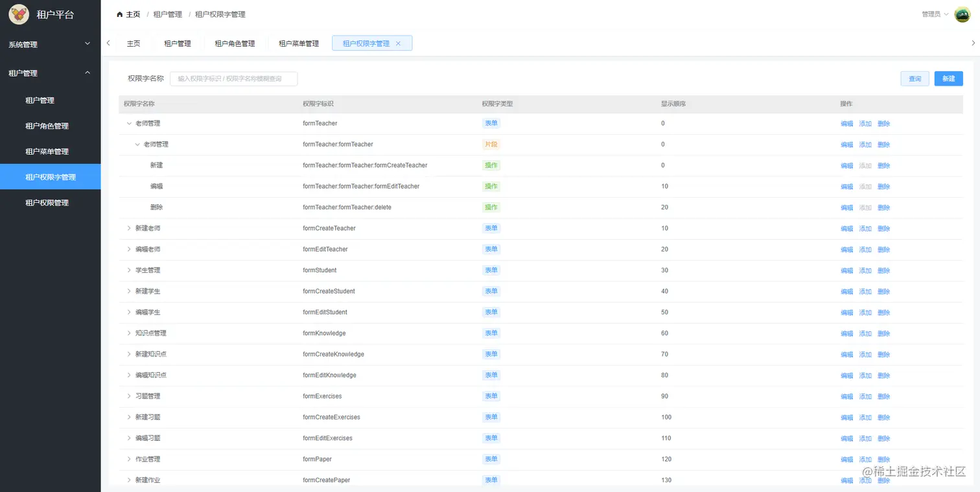
Task: Click 添加 for the formTeacher row
Action: coord(865,124)
